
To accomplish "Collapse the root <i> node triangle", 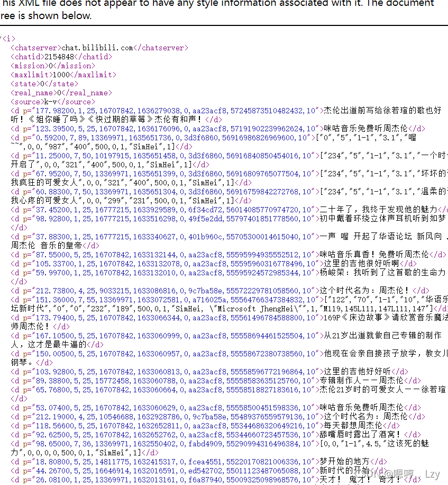I will 1,39.
